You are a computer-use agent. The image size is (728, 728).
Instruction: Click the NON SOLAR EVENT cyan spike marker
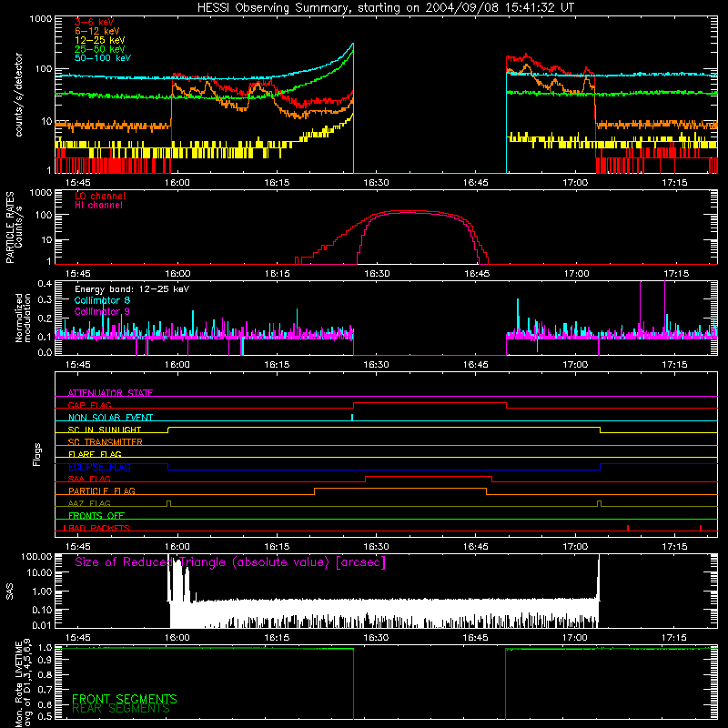tap(352, 417)
